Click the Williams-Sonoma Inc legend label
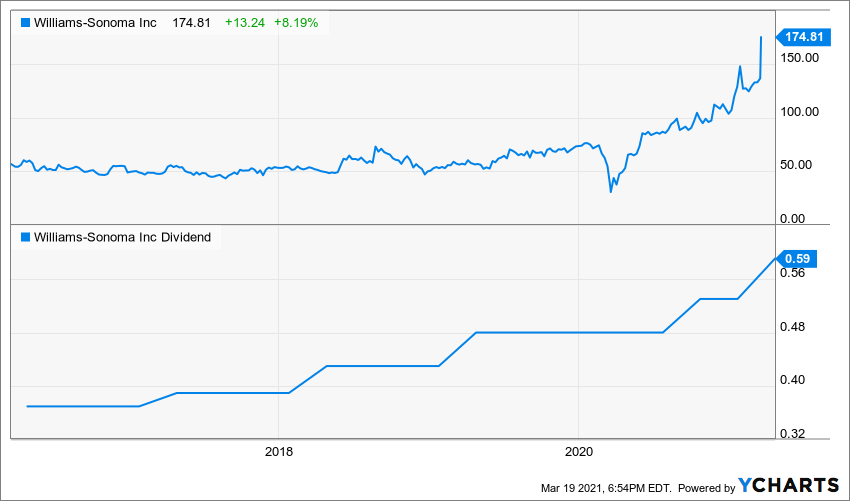The height and width of the screenshot is (501, 850). 95,23
